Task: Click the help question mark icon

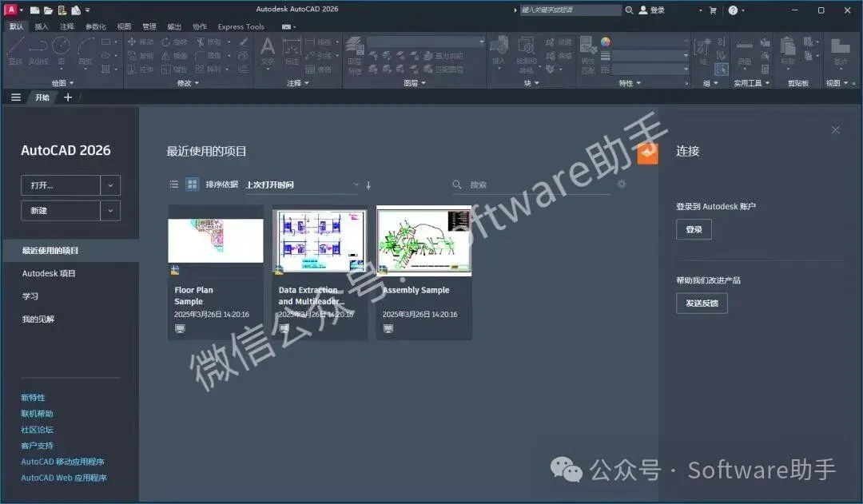Action: [733, 10]
